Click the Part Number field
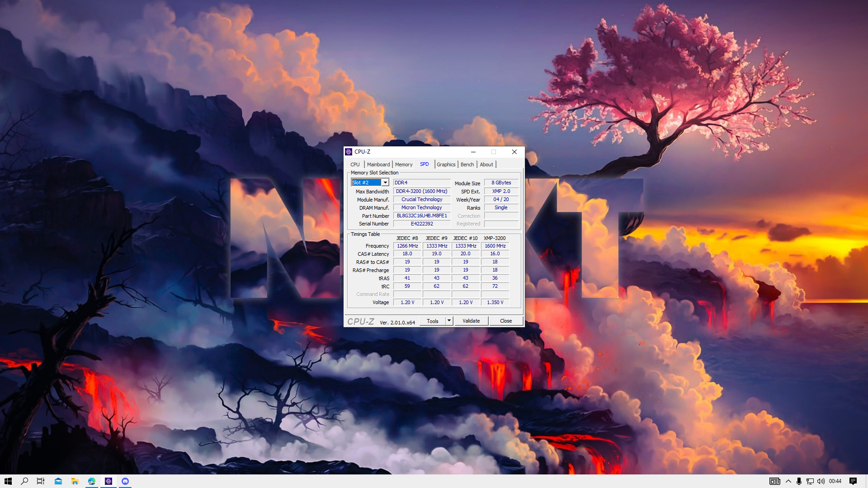868x488 pixels. coord(422,216)
